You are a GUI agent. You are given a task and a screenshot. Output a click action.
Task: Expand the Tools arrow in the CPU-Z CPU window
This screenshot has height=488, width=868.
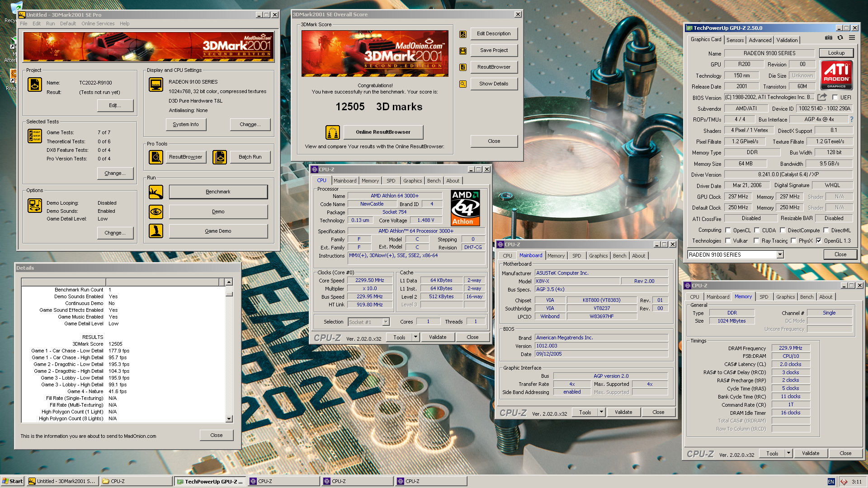point(415,337)
